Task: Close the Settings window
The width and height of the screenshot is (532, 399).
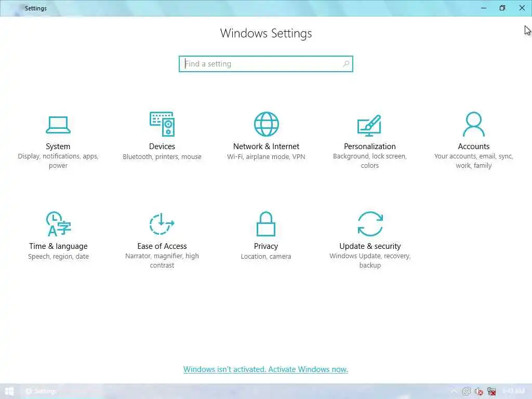Action: 522,8
